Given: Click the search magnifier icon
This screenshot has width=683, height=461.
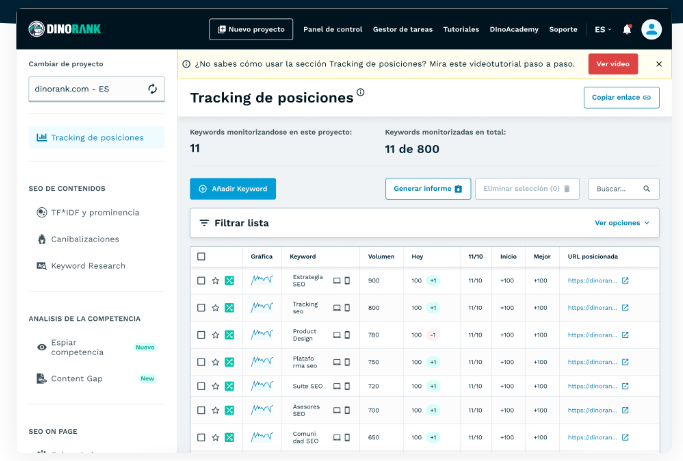Looking at the screenshot, I should (646, 189).
